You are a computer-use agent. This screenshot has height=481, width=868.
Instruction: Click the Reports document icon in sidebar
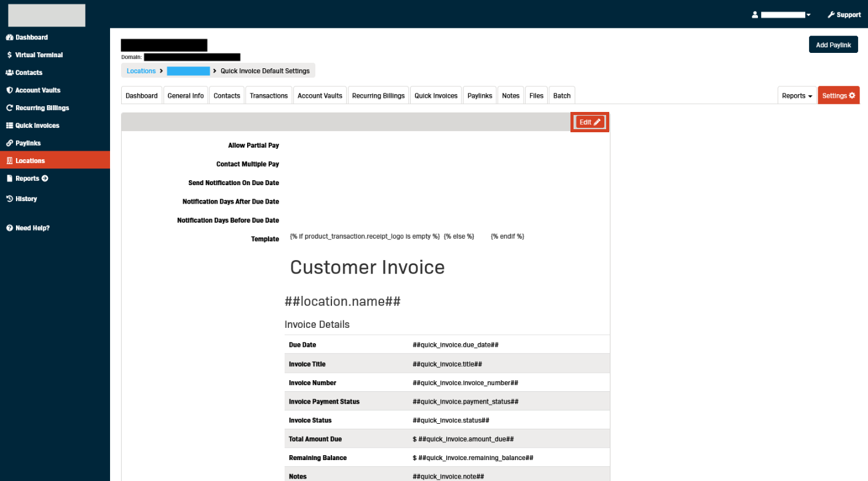(9, 178)
